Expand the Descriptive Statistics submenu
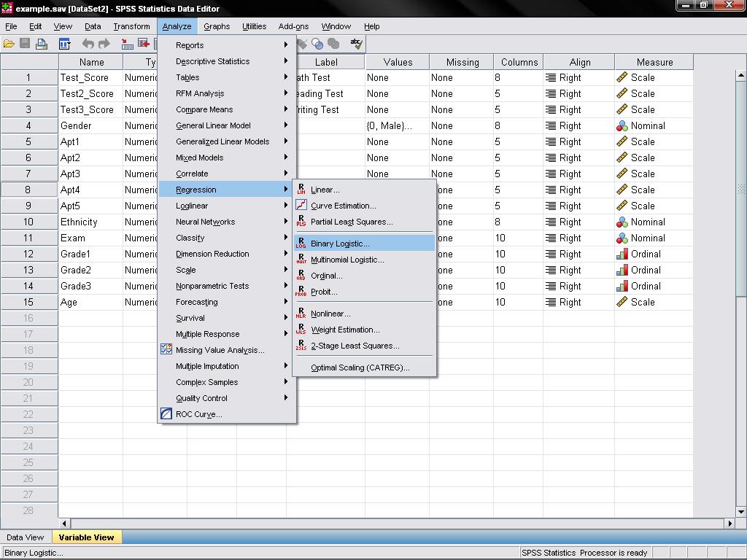 point(212,61)
